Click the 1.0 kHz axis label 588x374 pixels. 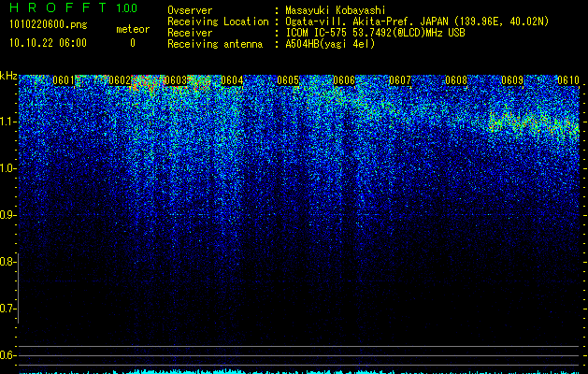[x=8, y=168]
